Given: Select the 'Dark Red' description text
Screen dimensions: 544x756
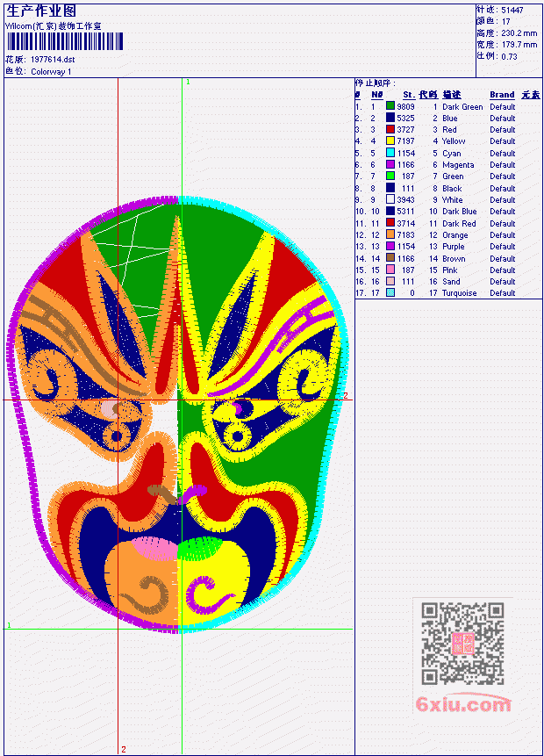Looking at the screenshot, I should pos(459,224).
